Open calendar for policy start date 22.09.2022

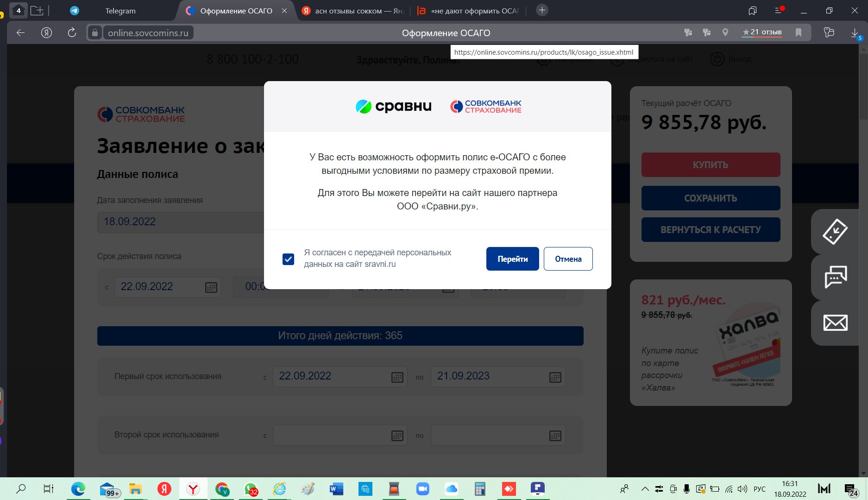(x=211, y=287)
